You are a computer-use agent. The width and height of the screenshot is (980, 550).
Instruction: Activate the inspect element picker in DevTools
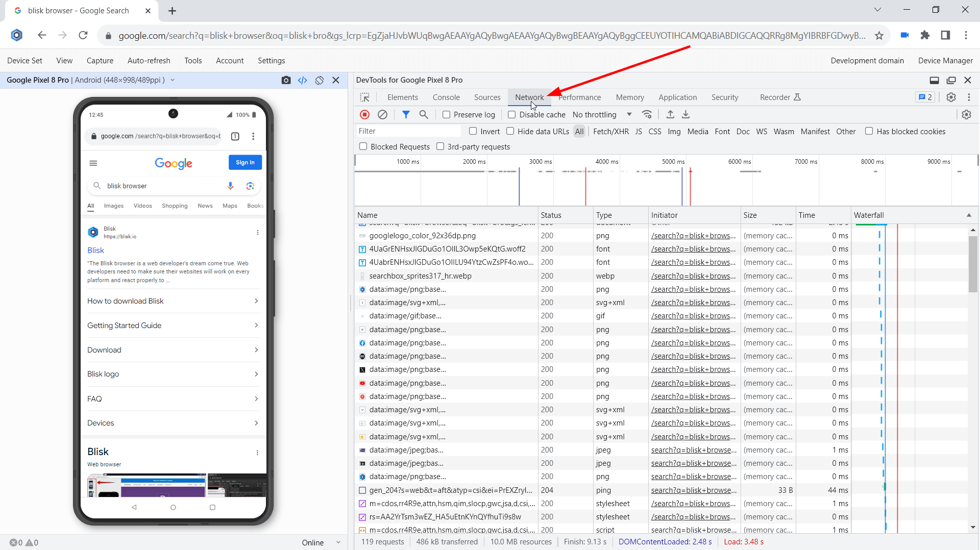365,97
